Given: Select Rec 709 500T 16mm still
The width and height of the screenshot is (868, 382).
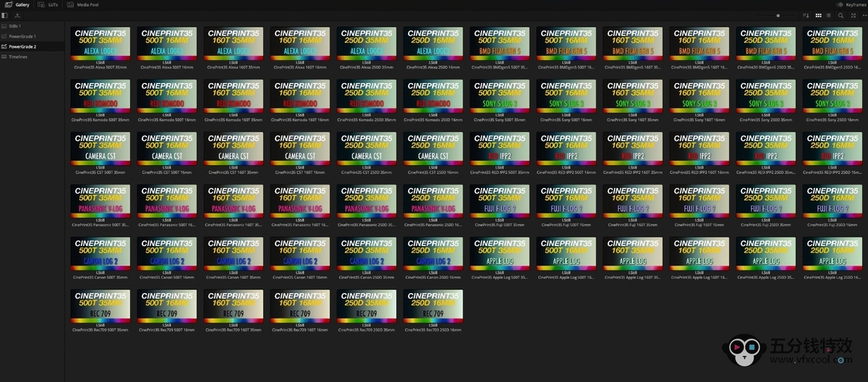Looking at the screenshot, I should (166, 307).
